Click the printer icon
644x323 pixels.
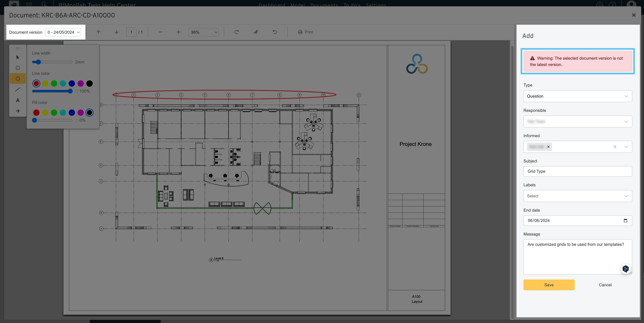[300, 32]
